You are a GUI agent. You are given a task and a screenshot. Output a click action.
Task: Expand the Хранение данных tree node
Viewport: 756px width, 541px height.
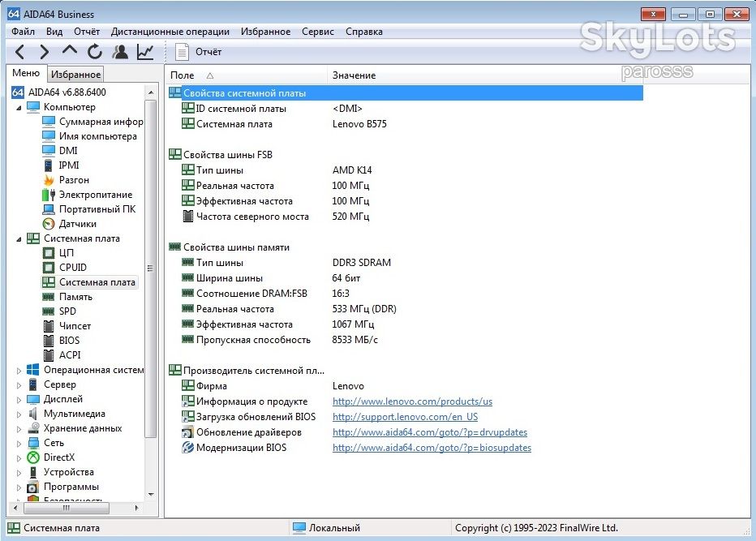tap(19, 428)
